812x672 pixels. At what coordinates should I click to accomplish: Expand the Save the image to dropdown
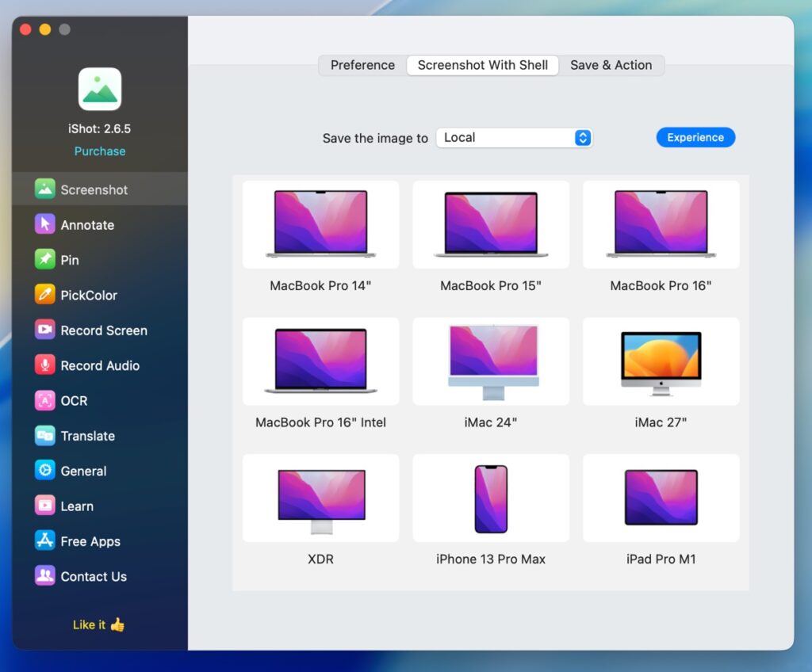pyautogui.click(x=514, y=138)
